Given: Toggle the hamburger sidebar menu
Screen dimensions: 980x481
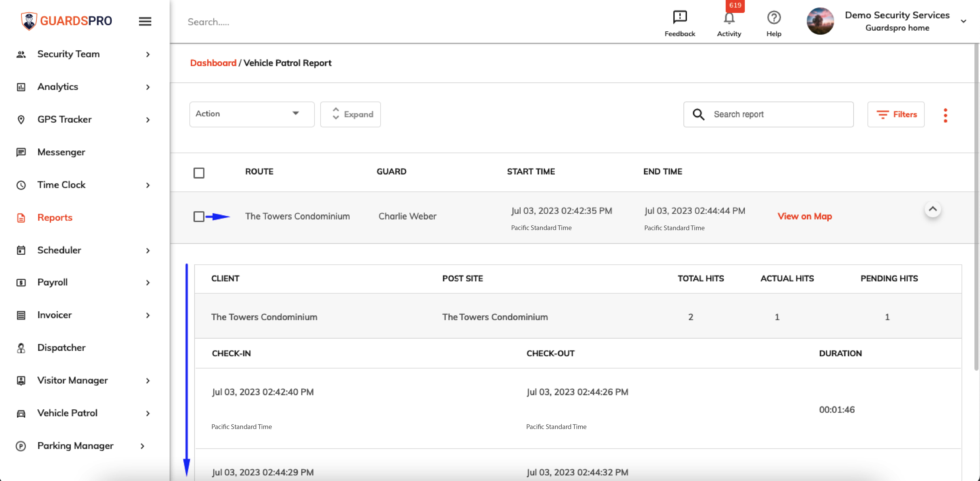Looking at the screenshot, I should pos(145,21).
